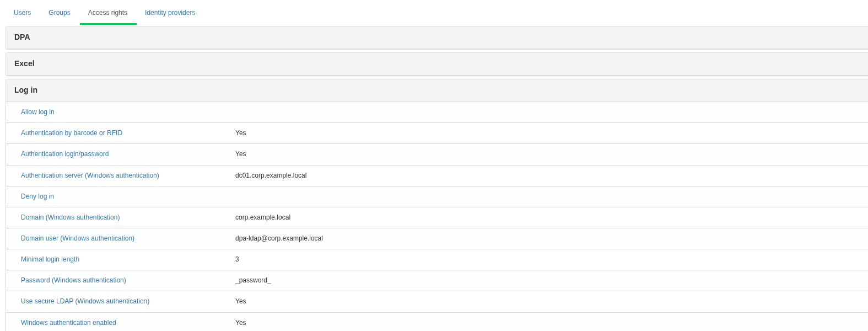
Task: Click the minimal login length value 3
Action: coord(237,259)
